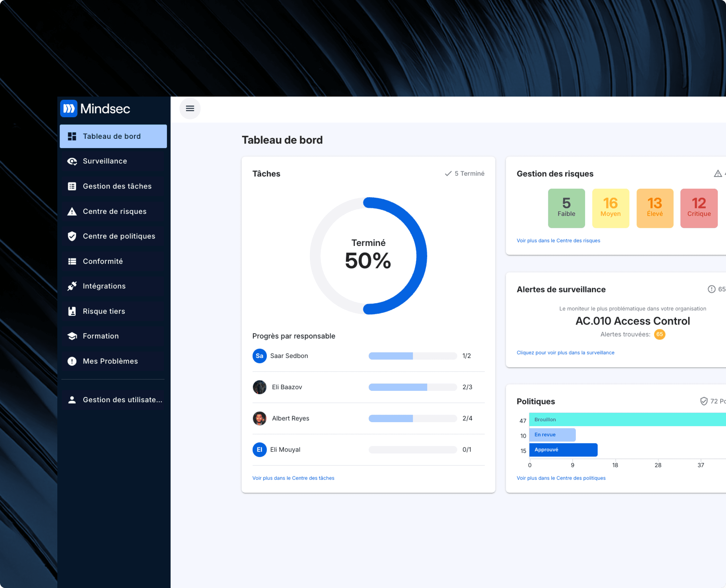This screenshot has width=726, height=588.
Task: Click the Mes Problèmes exclamation icon
Action: pyautogui.click(x=72, y=361)
